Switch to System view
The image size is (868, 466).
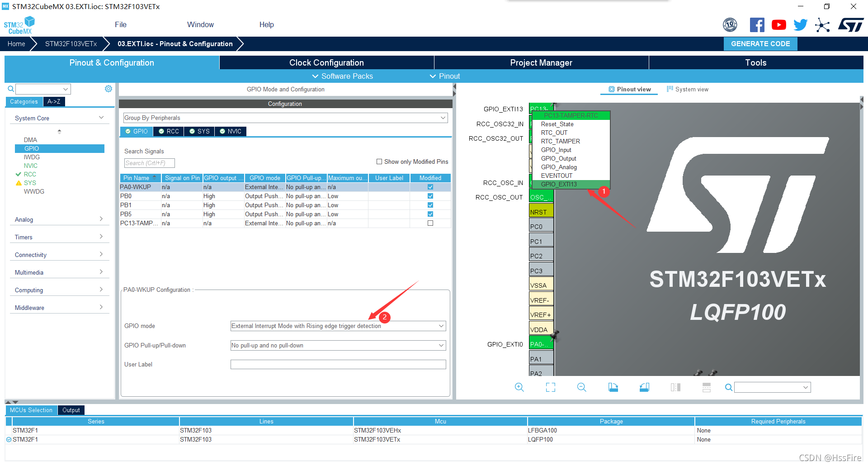[x=687, y=89]
